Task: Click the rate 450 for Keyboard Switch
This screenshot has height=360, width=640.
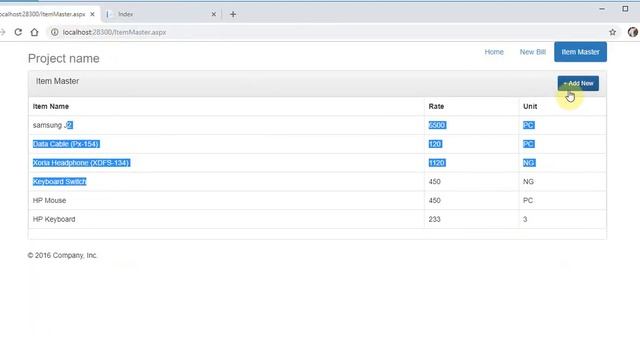Action: pos(434,181)
